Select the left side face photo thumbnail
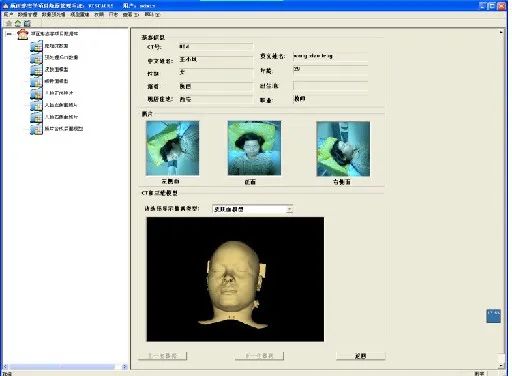 173,148
